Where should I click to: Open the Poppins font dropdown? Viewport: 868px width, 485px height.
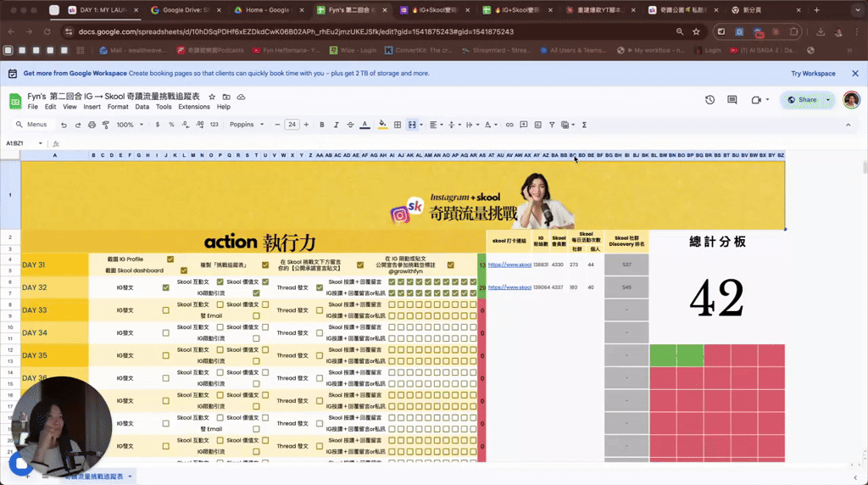[x=247, y=125]
